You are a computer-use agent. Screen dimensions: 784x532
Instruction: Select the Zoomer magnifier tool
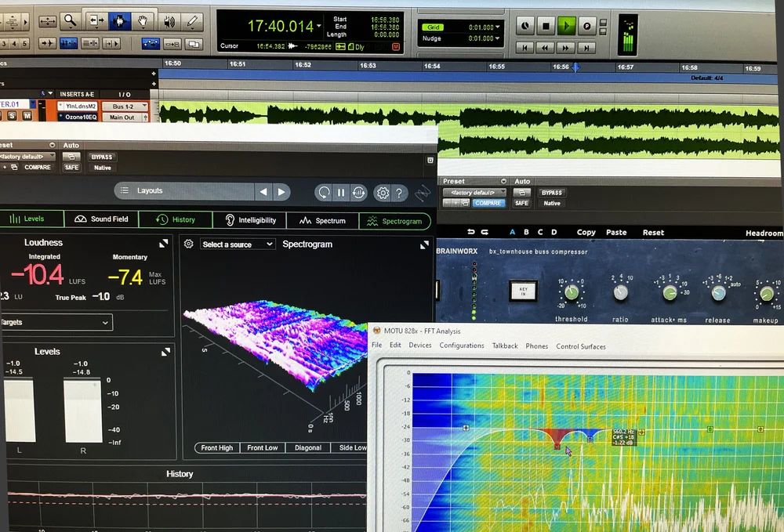70,21
